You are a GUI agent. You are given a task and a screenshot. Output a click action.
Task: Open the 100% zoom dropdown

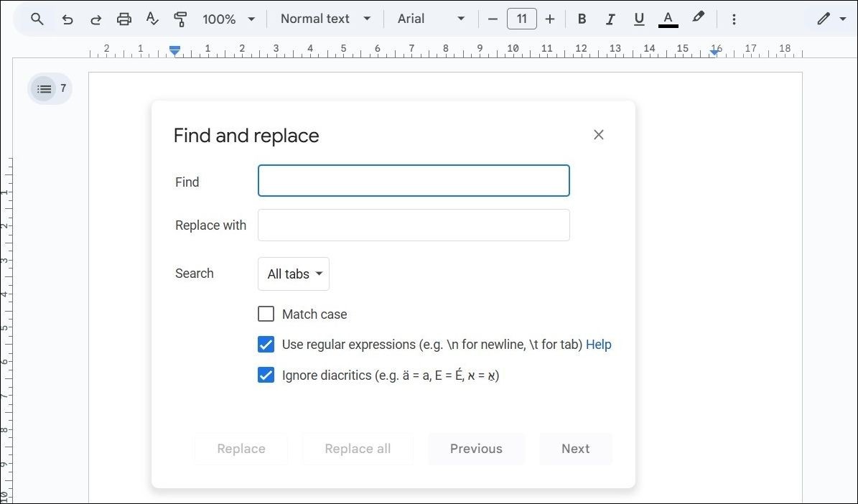[228, 19]
